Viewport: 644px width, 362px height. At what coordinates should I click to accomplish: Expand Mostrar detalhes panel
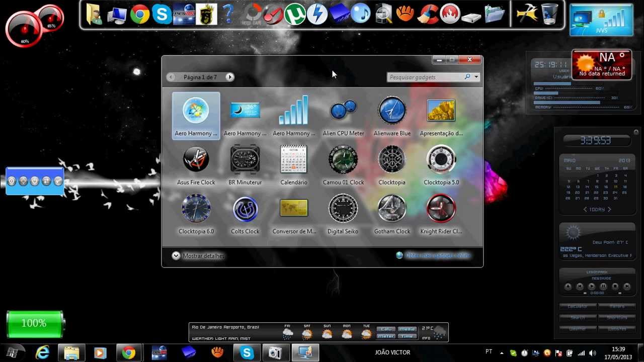click(198, 255)
